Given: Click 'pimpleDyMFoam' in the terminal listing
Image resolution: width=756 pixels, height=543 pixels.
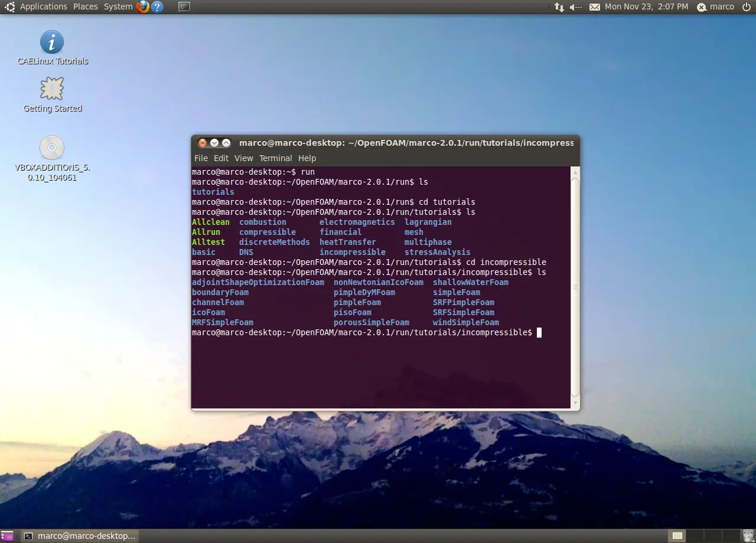Looking at the screenshot, I should [x=364, y=293].
